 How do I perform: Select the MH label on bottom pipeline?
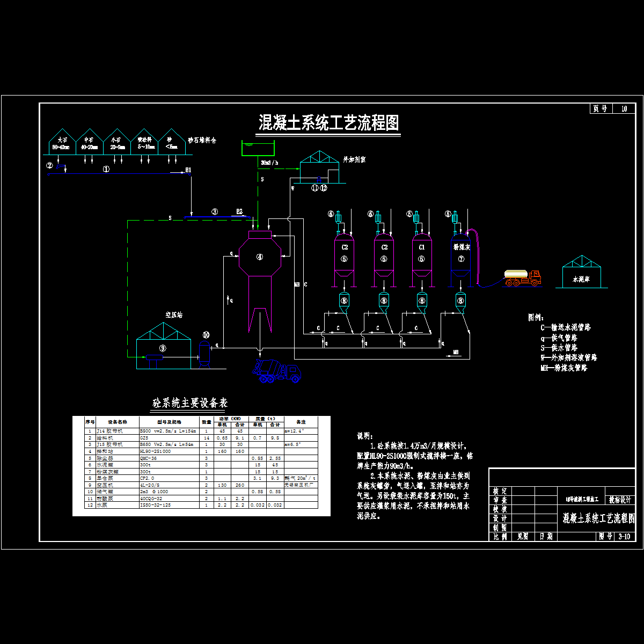pyautogui.click(x=456, y=352)
